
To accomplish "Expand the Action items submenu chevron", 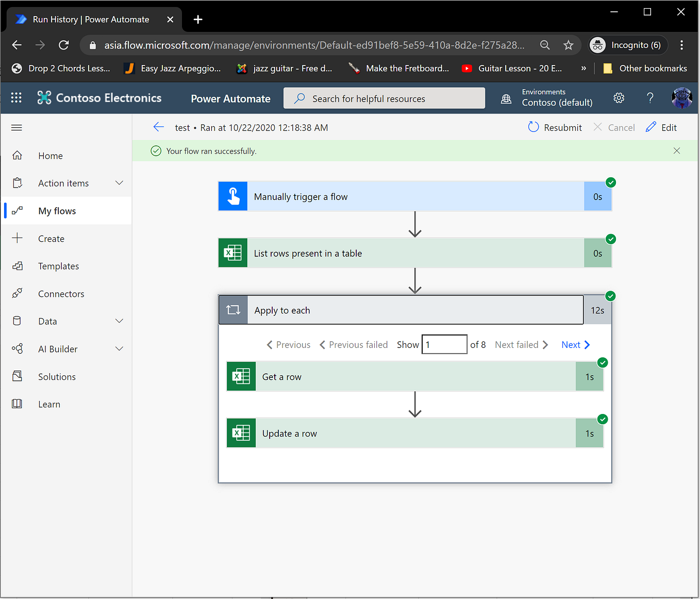I will click(x=120, y=183).
